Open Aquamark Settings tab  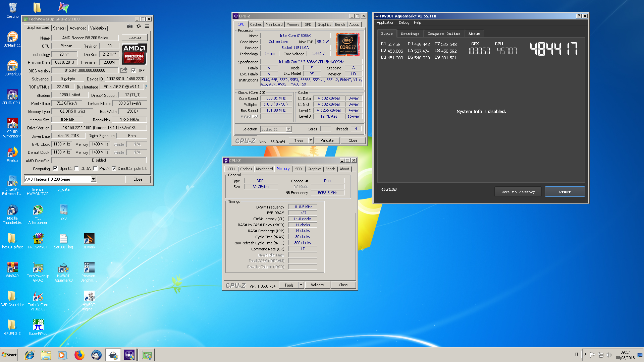pyautogui.click(x=410, y=34)
